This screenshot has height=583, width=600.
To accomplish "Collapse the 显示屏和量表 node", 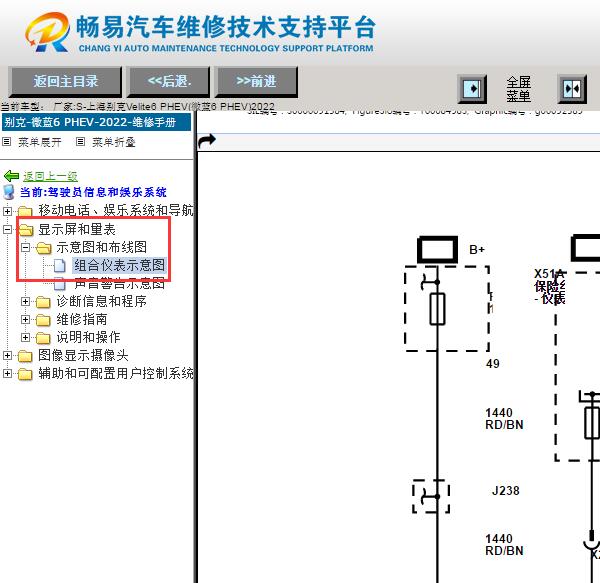I will 7,229.
